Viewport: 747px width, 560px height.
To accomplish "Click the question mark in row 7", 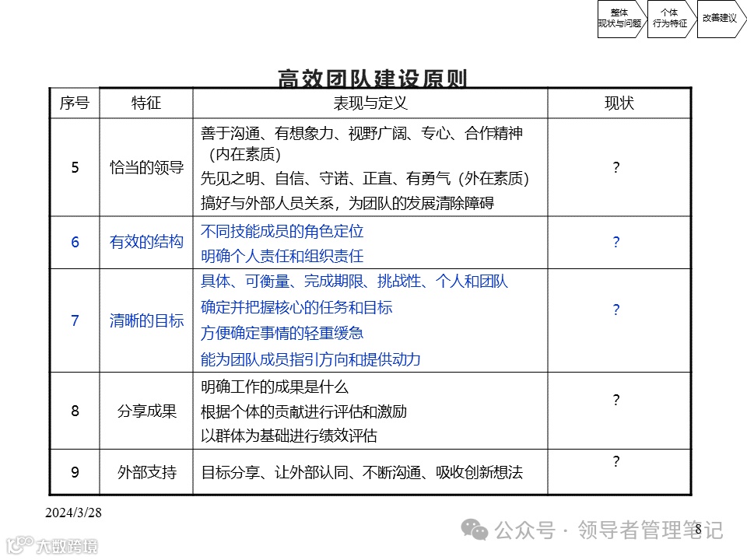I will [x=616, y=310].
